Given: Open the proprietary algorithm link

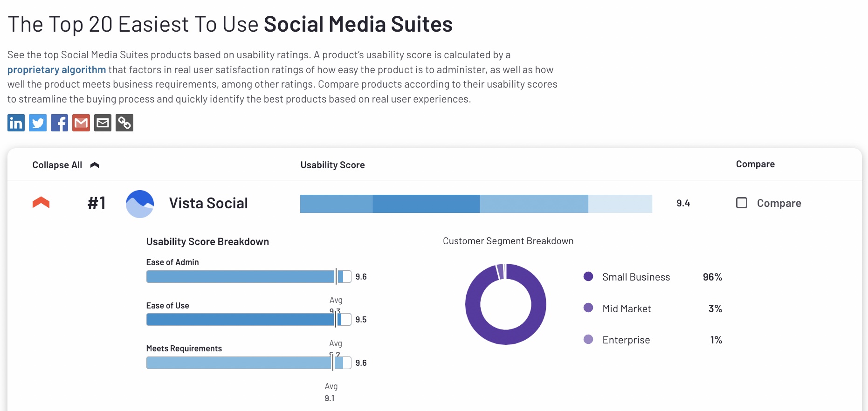Looking at the screenshot, I should pos(56,70).
